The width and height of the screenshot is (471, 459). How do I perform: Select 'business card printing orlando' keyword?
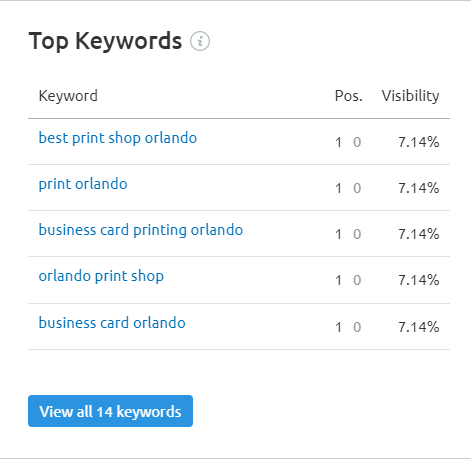141,230
